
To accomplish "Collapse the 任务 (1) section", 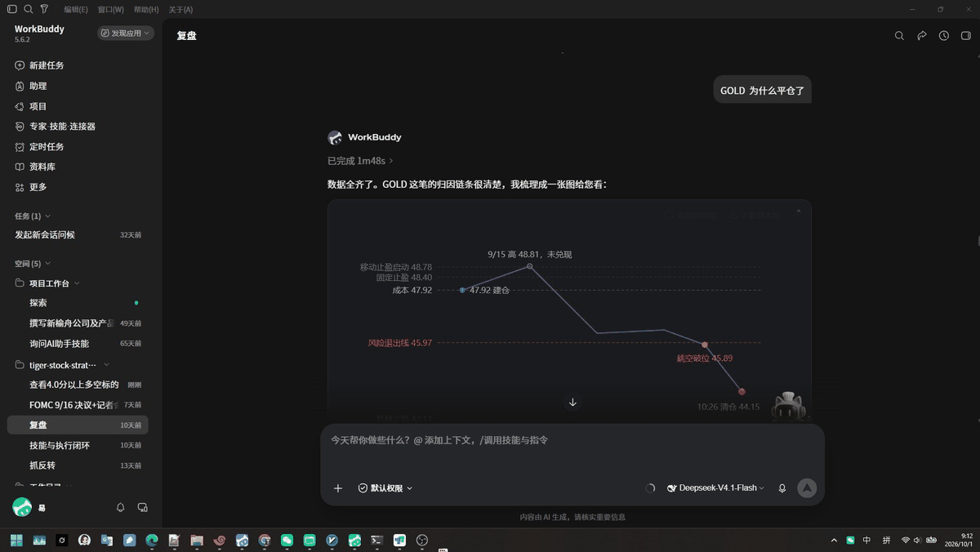I will pos(33,216).
